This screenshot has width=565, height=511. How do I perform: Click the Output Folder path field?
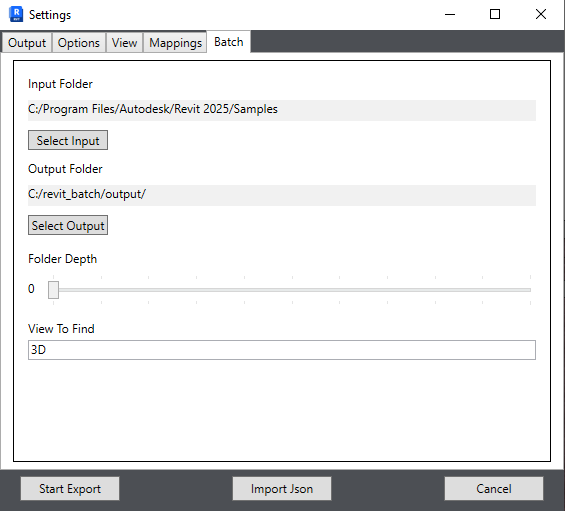(282, 195)
